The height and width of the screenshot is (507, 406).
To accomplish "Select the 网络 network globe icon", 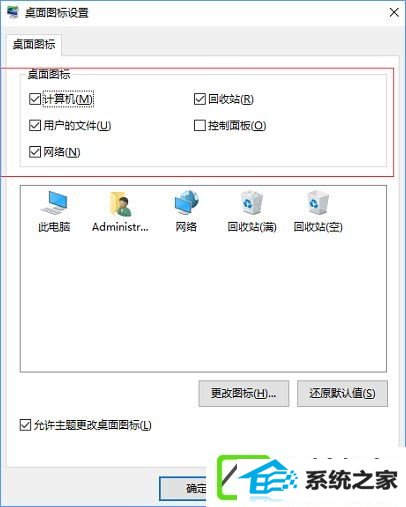I will (187, 202).
